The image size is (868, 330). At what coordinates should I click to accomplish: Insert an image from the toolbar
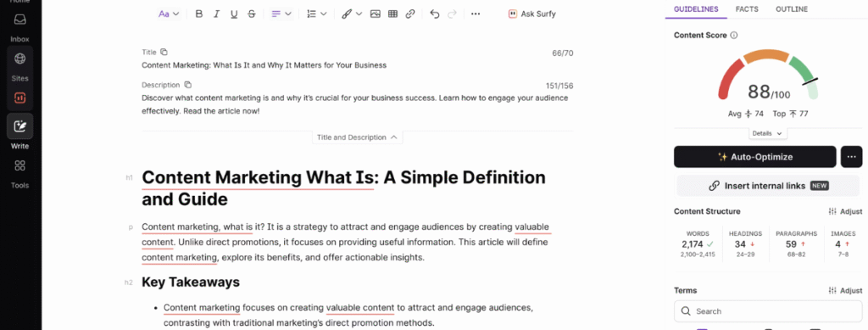[x=376, y=14]
